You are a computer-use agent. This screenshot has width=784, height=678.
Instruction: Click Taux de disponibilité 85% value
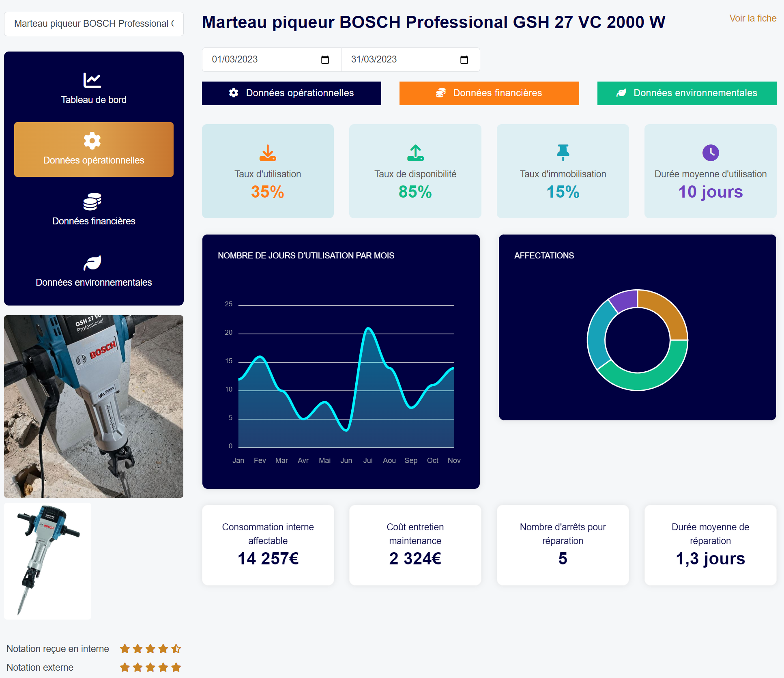pyautogui.click(x=415, y=192)
